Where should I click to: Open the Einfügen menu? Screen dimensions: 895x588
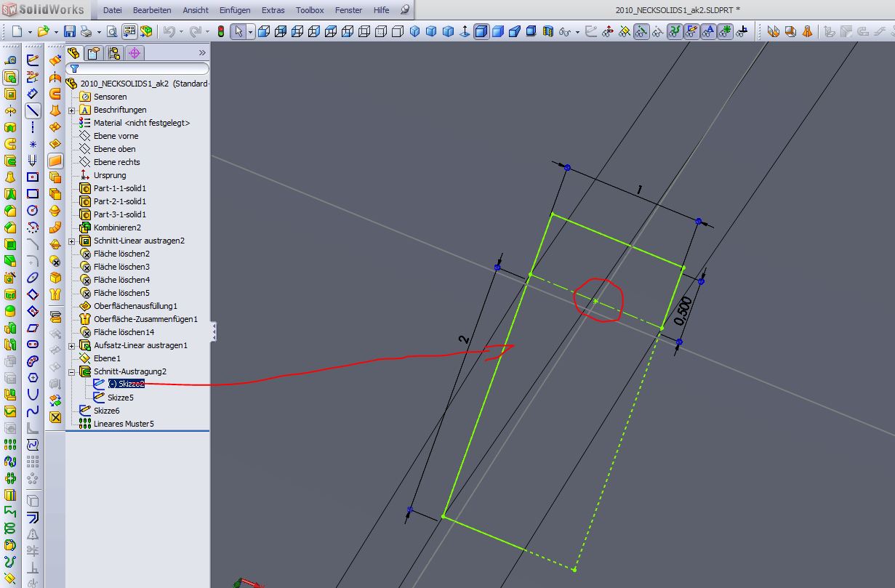pyautogui.click(x=234, y=10)
